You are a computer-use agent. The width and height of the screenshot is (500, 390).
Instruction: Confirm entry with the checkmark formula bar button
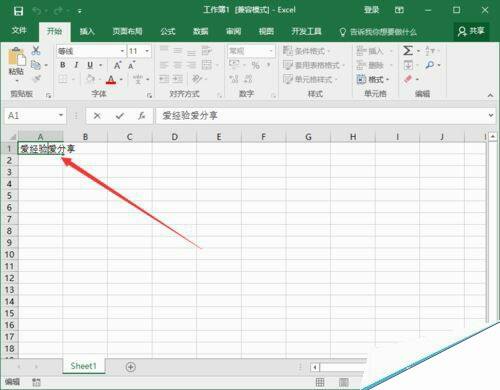(x=120, y=116)
